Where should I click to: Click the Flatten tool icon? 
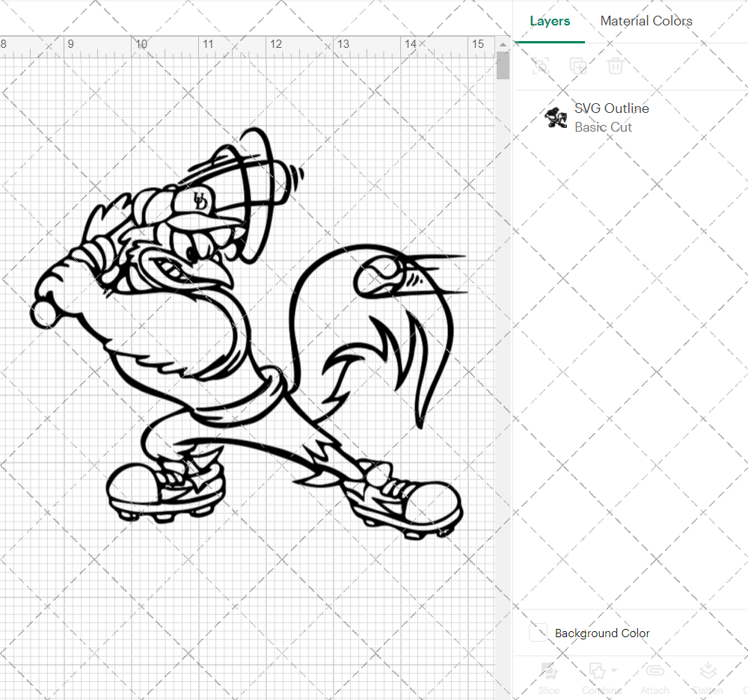tap(708, 671)
